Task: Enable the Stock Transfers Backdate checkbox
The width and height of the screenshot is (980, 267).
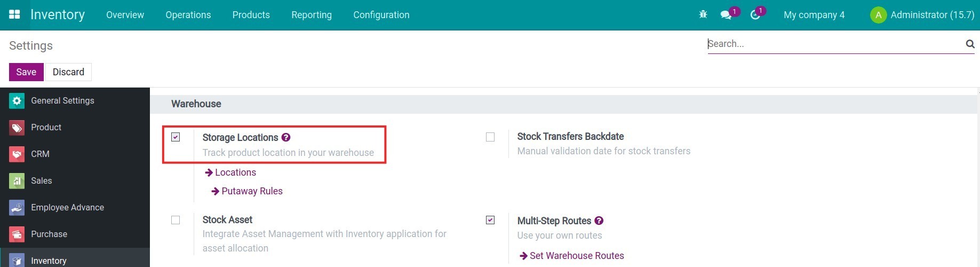Action: tap(490, 137)
